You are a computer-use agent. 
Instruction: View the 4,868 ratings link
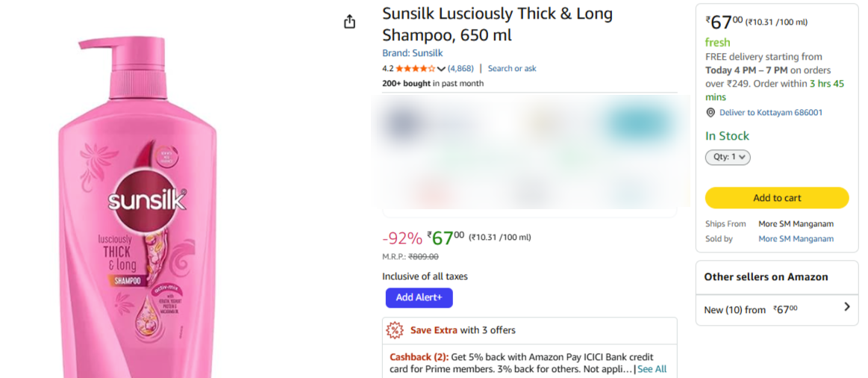[x=460, y=69]
